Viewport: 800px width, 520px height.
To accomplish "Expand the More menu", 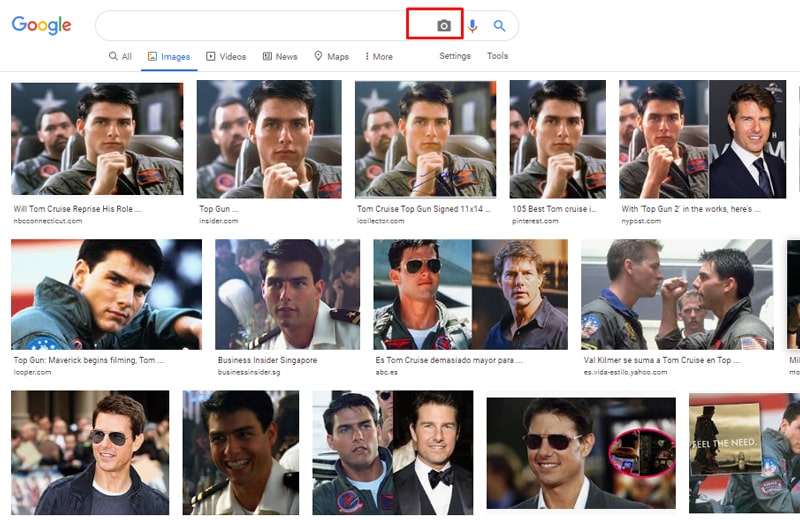I will pos(379,57).
